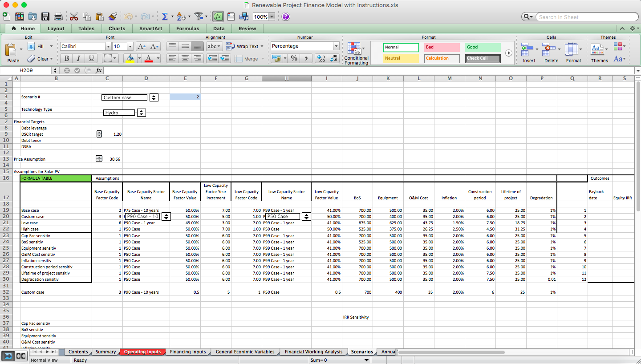
Task: Click Delete cells button
Action: [551, 53]
